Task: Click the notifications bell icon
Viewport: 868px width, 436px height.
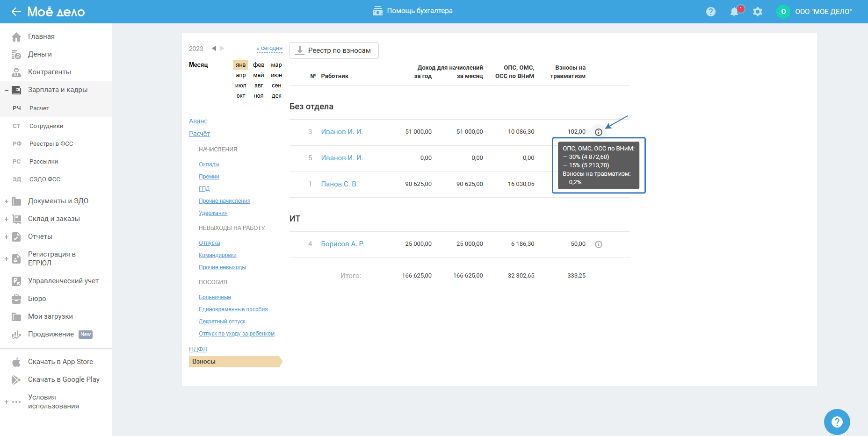Action: [x=734, y=12]
